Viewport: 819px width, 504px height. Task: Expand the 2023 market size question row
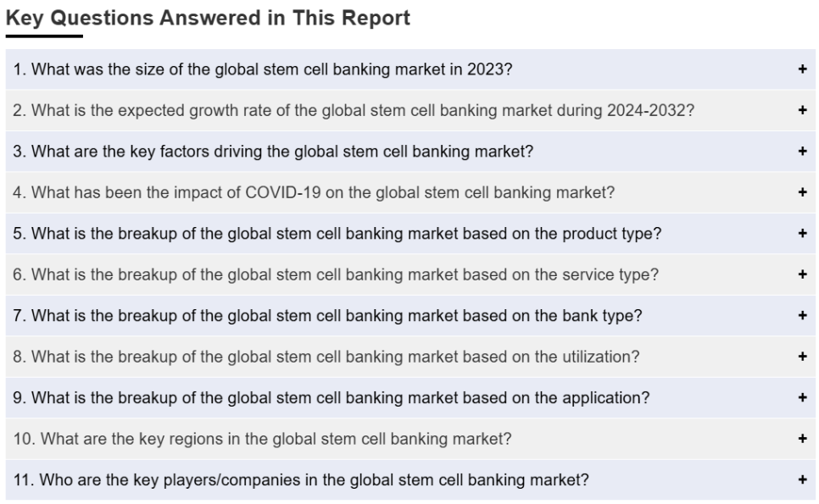(x=410, y=69)
